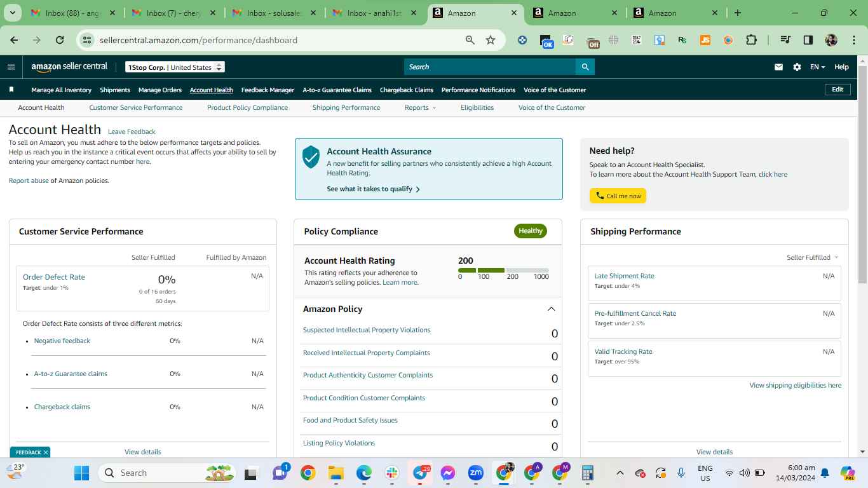Switch to the Eligibilities sub-tab
Viewport: 868px width, 488px height.
(477, 107)
